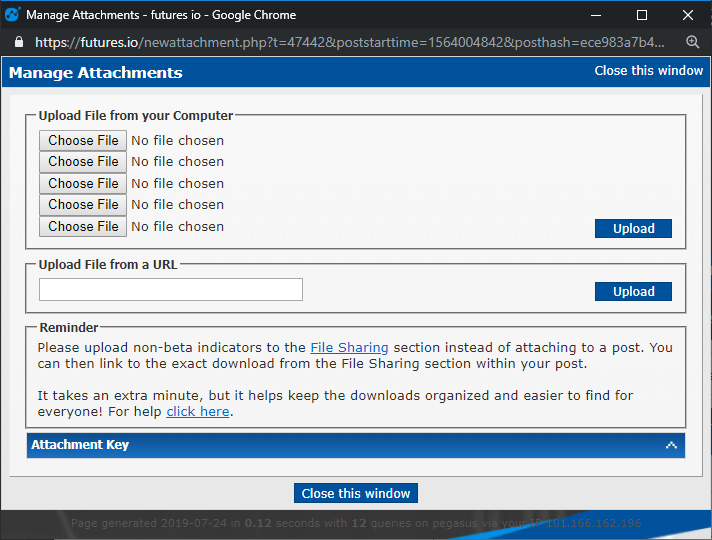Screen dimensions: 712x540
Task: Click 'Upload File from a URL' legend
Action: click(x=108, y=264)
